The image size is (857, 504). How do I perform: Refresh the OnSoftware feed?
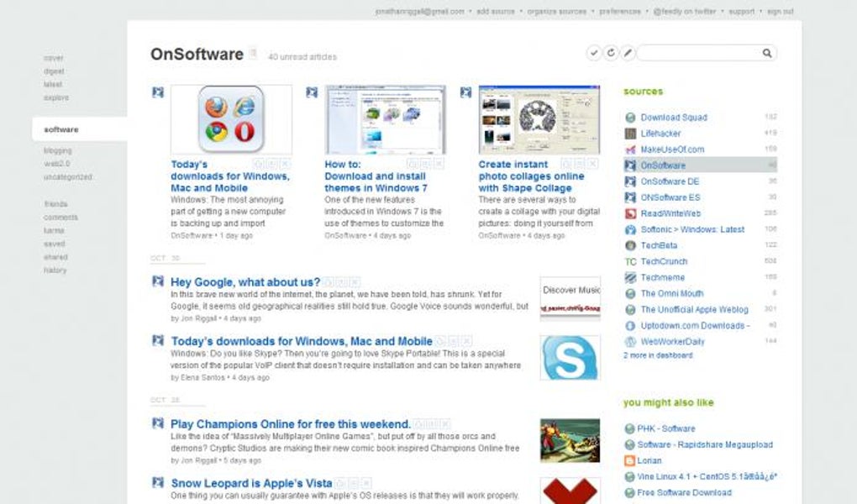(611, 53)
